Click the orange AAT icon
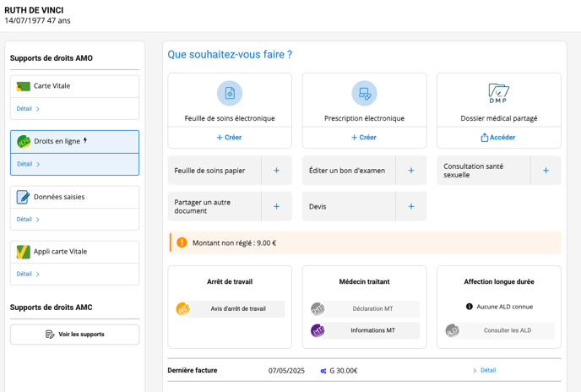 pos(183,308)
